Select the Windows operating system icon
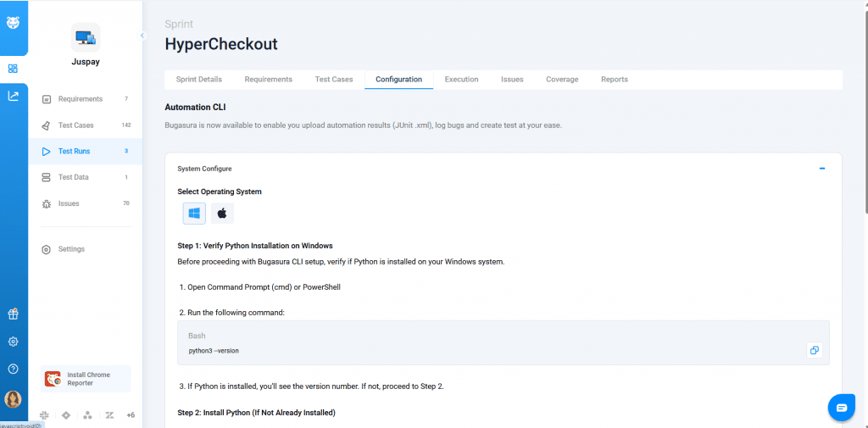The height and width of the screenshot is (428, 868). 194,214
